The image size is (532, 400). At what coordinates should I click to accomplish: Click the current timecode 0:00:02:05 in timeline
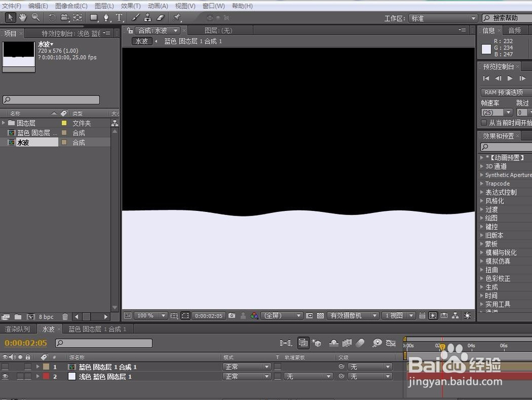click(x=26, y=343)
